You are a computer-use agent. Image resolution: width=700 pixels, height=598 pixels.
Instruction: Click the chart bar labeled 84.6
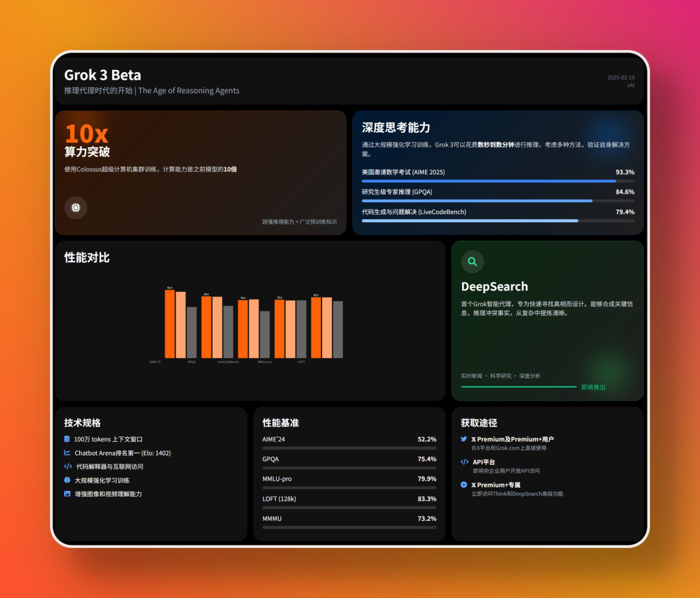point(206,327)
